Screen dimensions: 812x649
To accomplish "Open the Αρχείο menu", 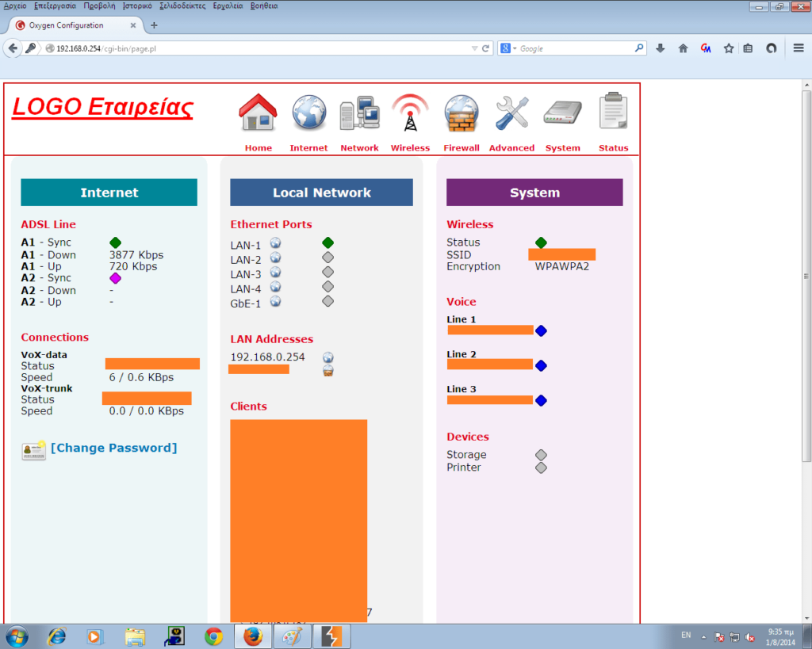I will [x=15, y=6].
